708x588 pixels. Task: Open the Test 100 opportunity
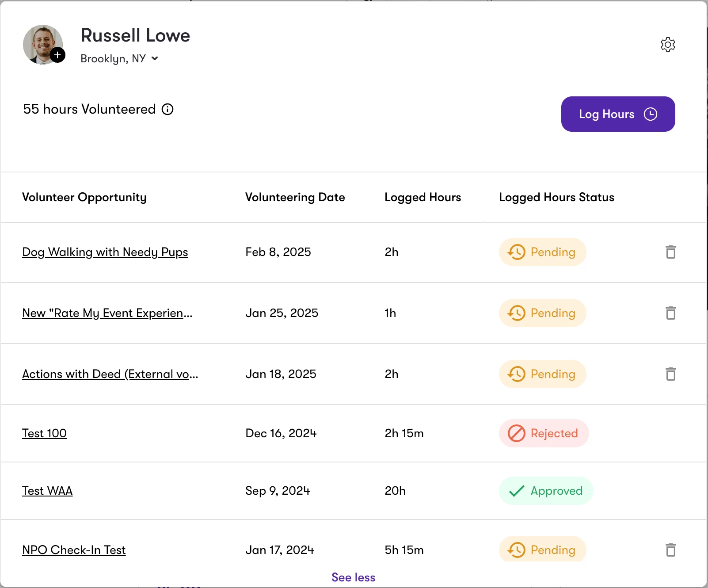point(44,433)
